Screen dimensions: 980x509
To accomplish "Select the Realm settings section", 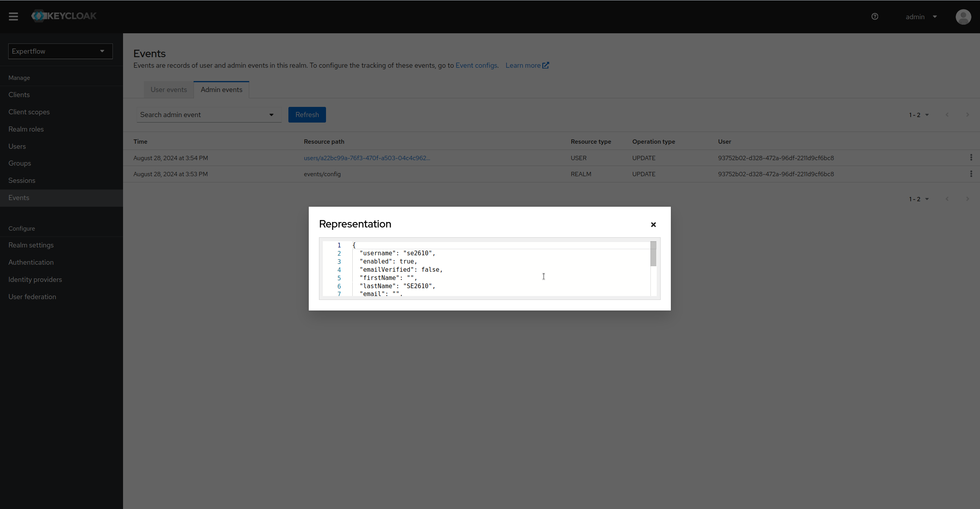I will [31, 245].
